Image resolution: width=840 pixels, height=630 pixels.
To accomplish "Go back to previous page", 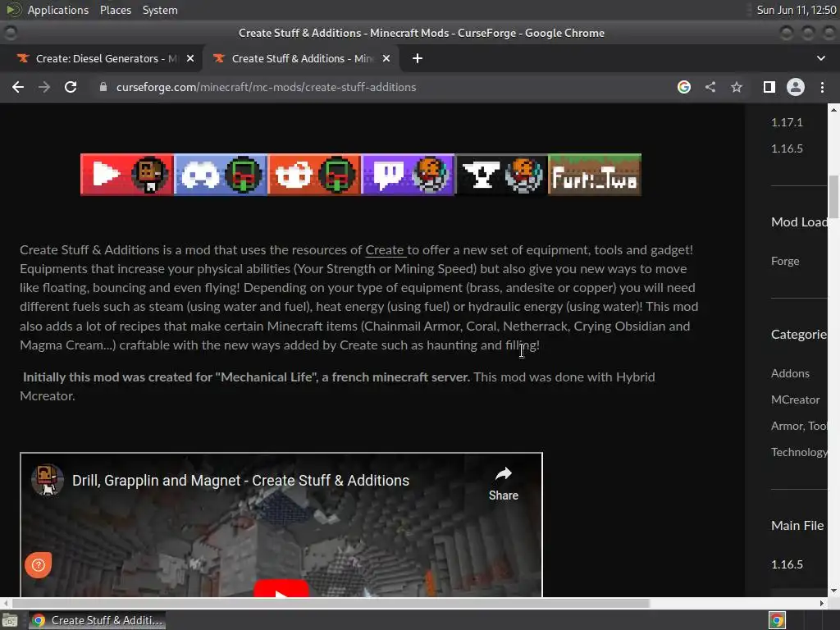I will pyautogui.click(x=18, y=87).
